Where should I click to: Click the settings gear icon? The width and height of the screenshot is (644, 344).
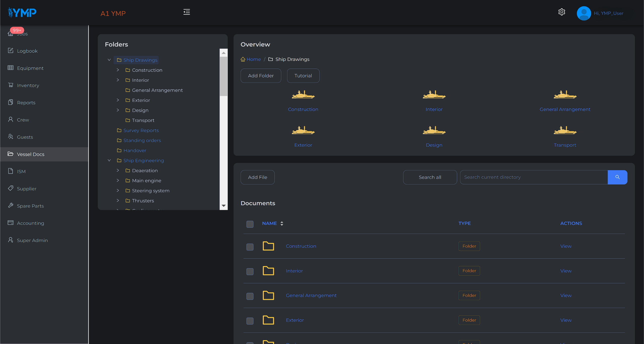click(x=561, y=12)
